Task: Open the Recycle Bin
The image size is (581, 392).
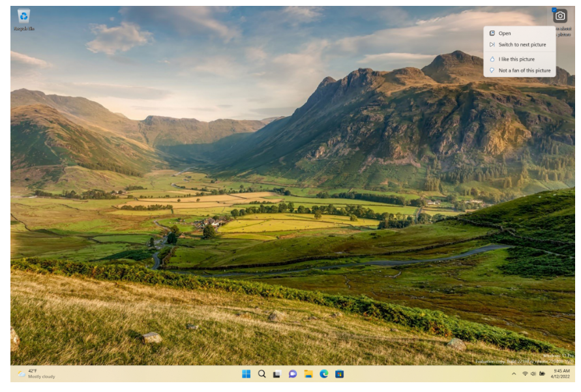Action: coord(25,14)
